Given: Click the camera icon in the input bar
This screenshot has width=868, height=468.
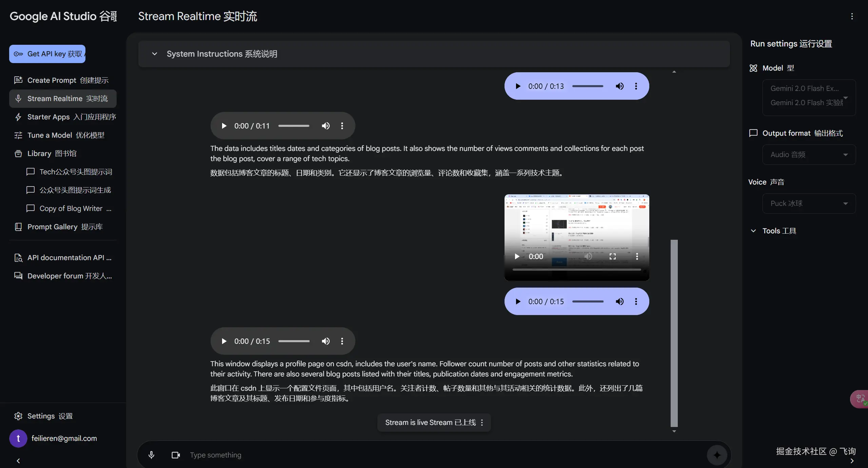Looking at the screenshot, I should pos(176,455).
